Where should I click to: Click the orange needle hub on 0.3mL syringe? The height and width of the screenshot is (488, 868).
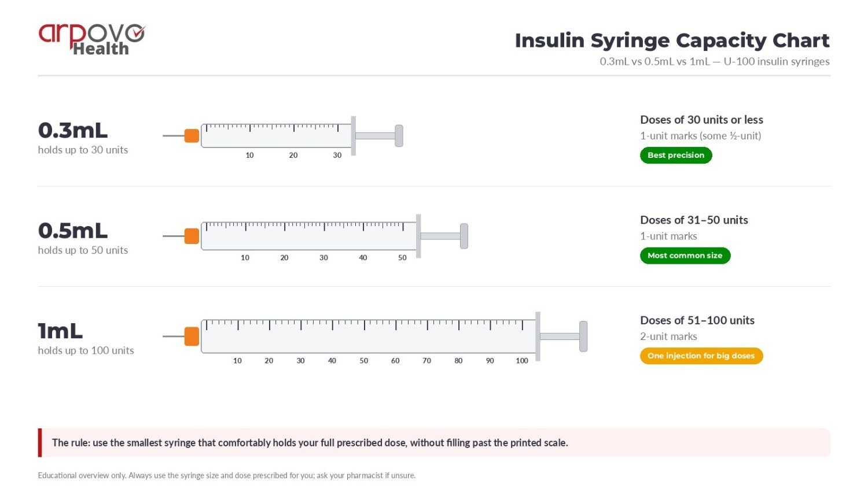[x=192, y=136]
